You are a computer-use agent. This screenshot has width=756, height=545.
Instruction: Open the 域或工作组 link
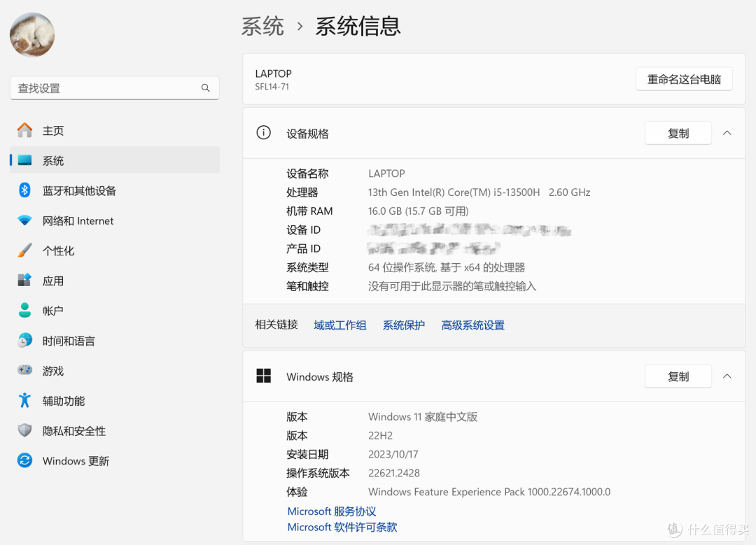pyautogui.click(x=340, y=325)
